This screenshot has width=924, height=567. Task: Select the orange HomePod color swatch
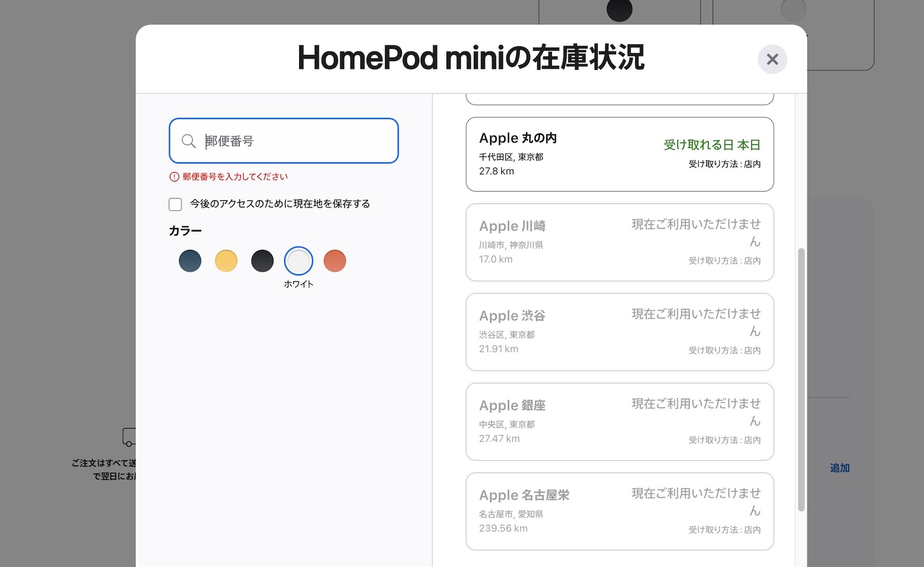[335, 261]
